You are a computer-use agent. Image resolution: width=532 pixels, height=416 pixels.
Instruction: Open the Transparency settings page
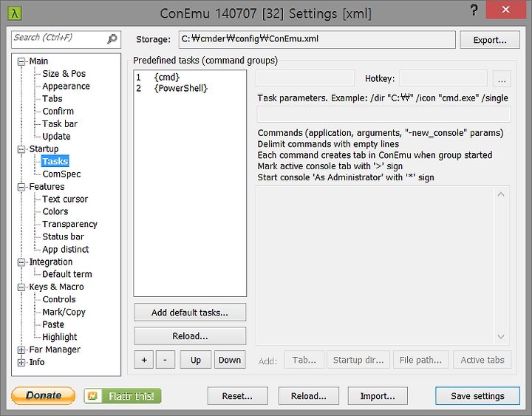(x=69, y=225)
